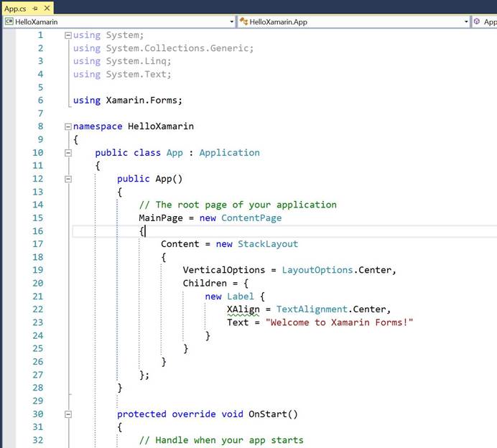Click the OnStart method name

coord(268,414)
